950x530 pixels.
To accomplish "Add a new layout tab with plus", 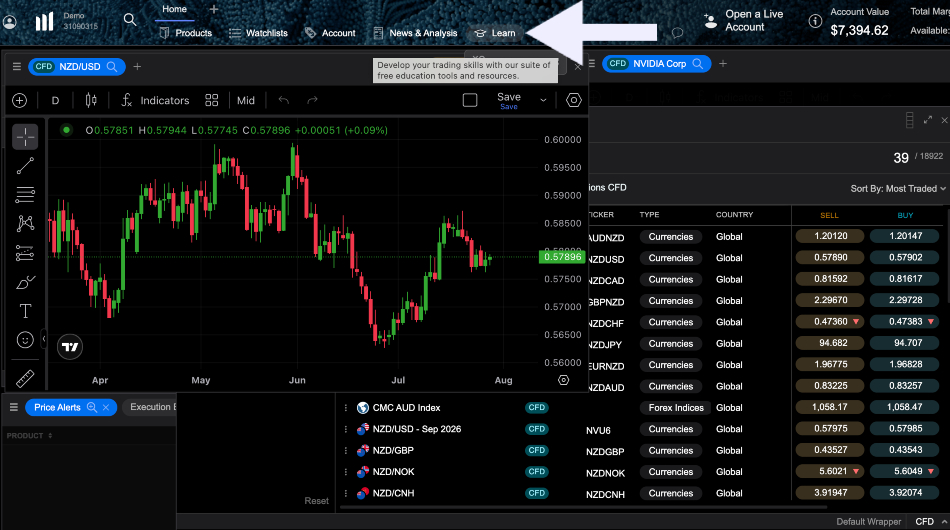I will [214, 9].
